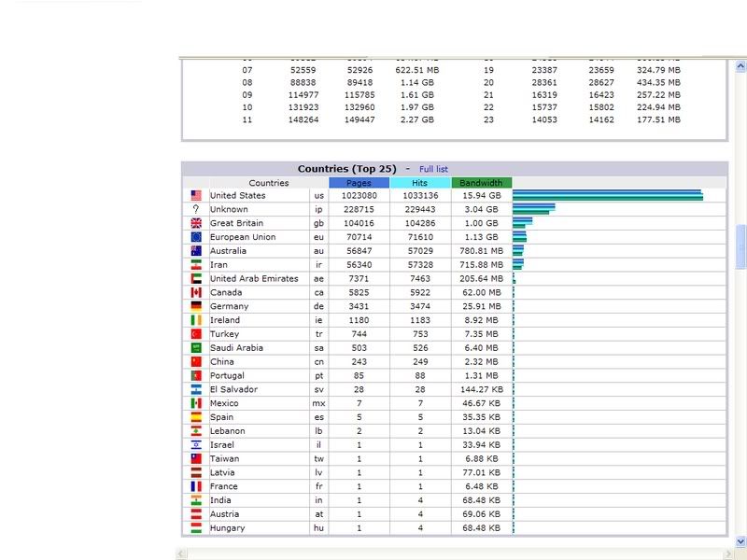Screen dimensions: 747x560
Task: Click the hourly bandwidth value "2.27 GB"
Action: click(x=417, y=120)
